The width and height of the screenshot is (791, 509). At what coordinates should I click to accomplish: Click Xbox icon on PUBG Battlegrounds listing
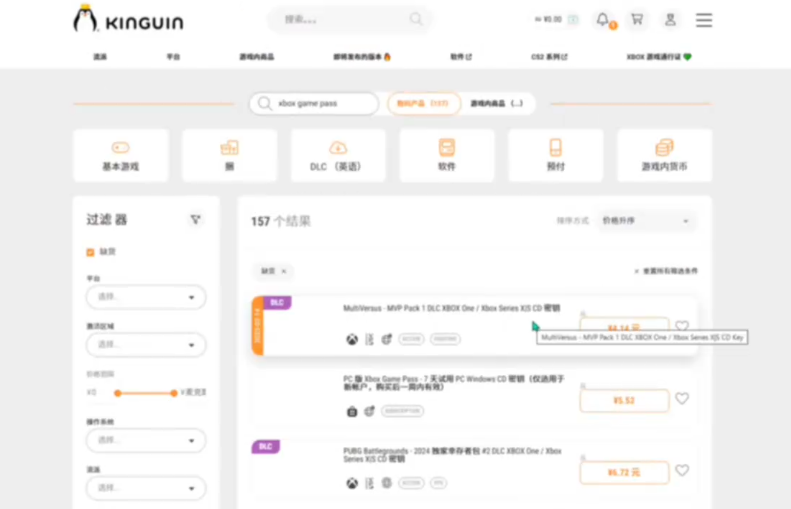point(352,483)
